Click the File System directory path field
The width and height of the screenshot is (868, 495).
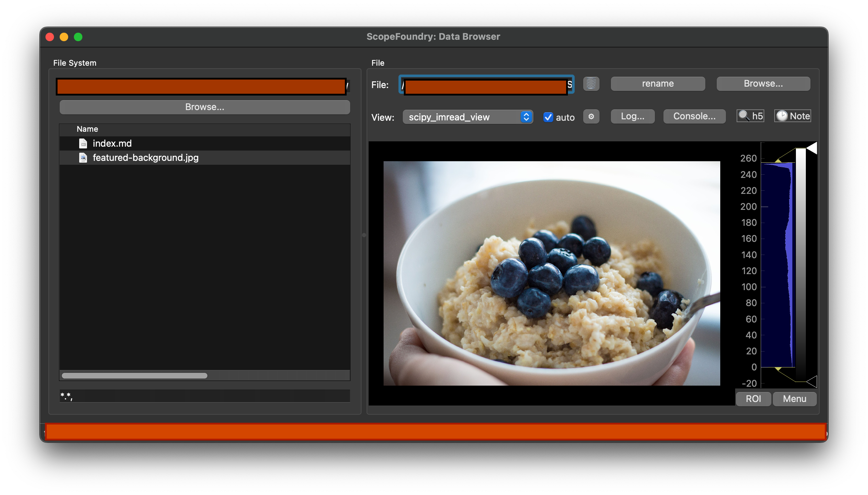[203, 86]
